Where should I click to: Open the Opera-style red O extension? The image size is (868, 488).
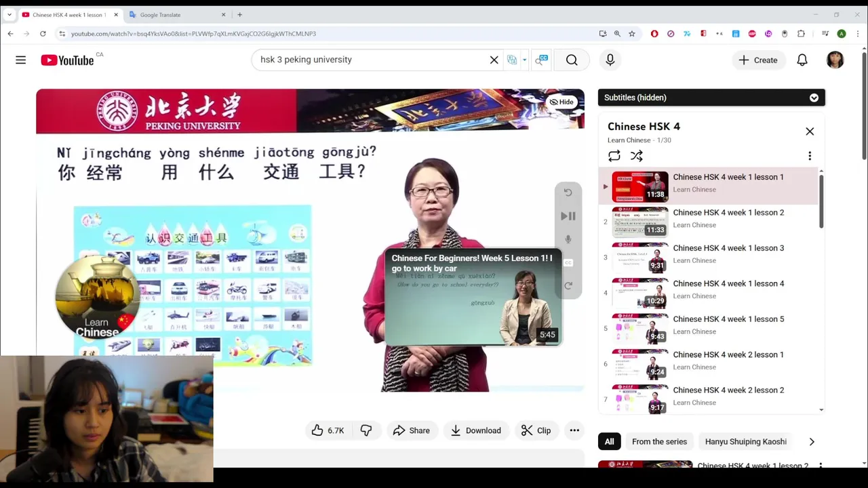[654, 34]
